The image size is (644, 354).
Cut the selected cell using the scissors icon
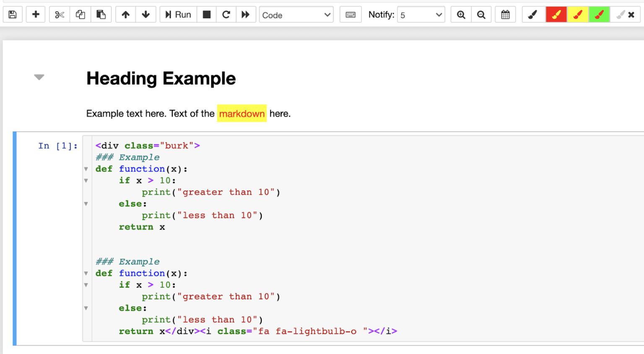(59, 14)
